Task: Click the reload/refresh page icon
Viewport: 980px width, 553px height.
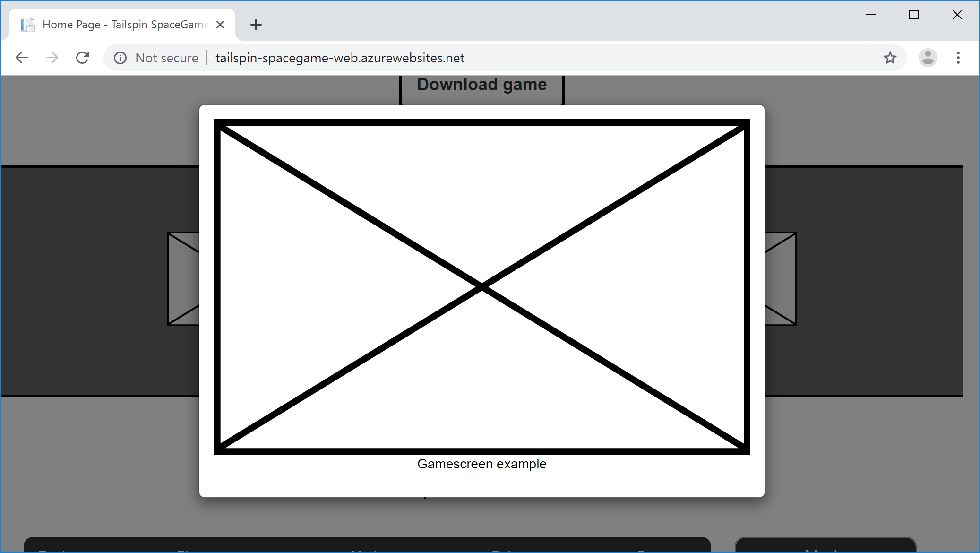Action: pyautogui.click(x=82, y=58)
